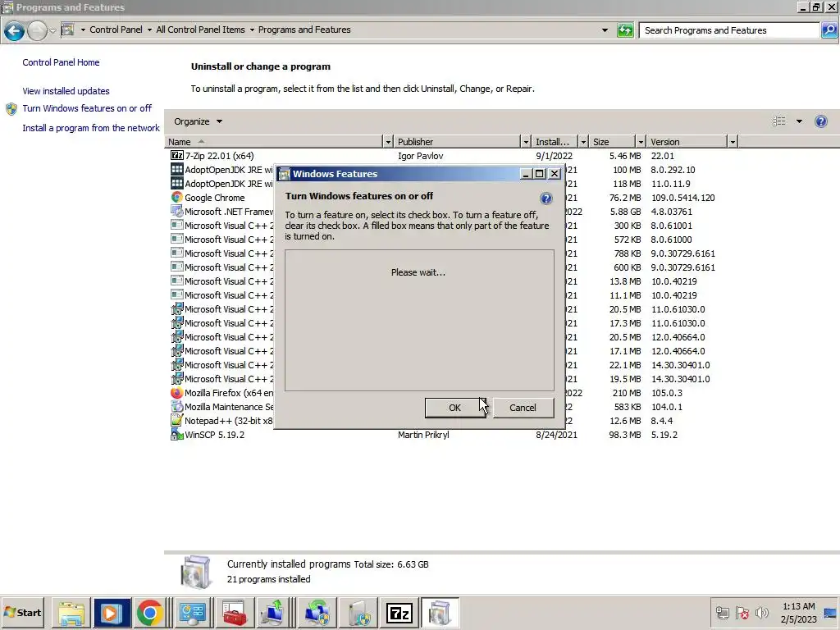Open Control Panel Home link
The height and width of the screenshot is (630, 840).
(x=61, y=62)
